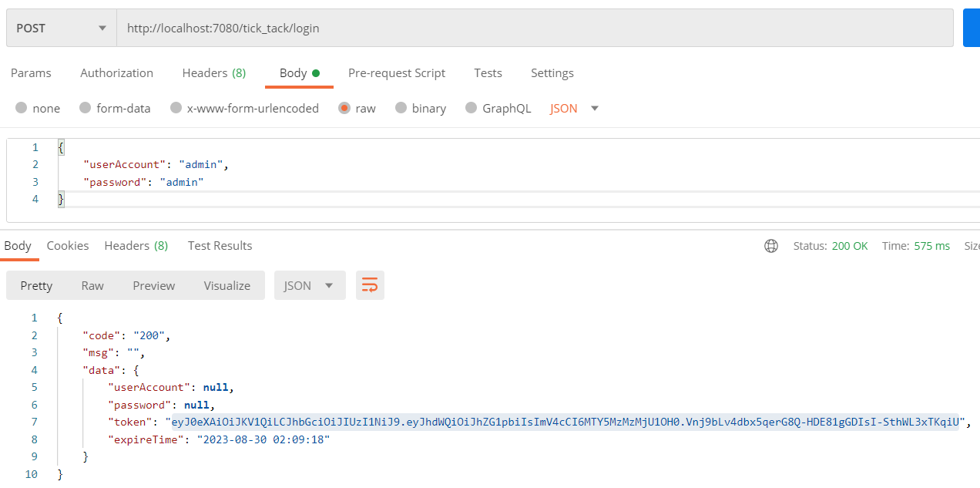Select binary body type
980x488 pixels.
(421, 109)
